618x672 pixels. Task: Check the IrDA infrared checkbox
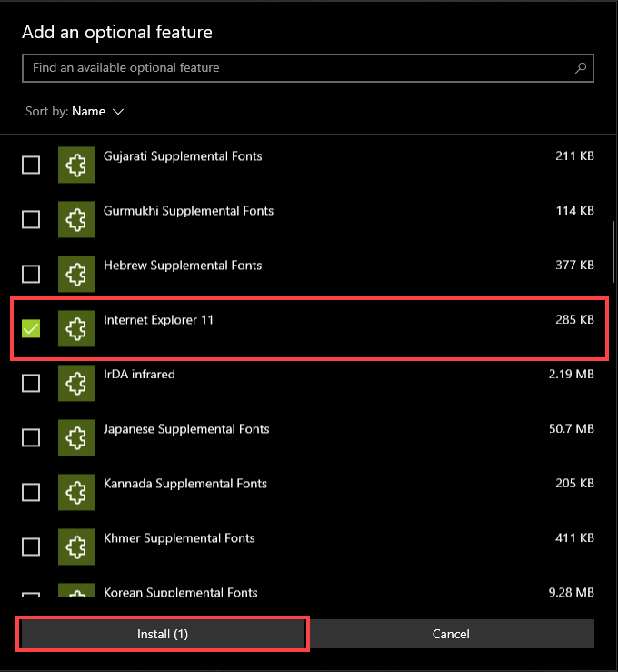(31, 383)
